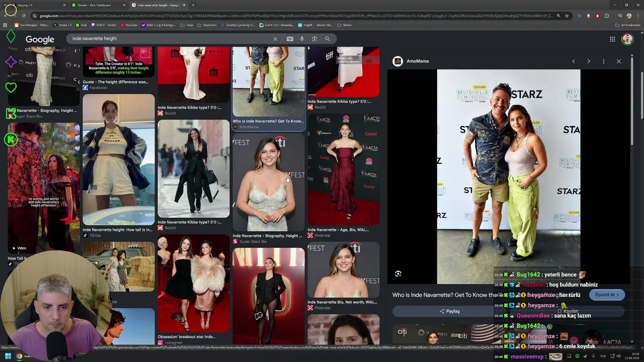Expand the Müzik bookmark folder

[345, 25]
